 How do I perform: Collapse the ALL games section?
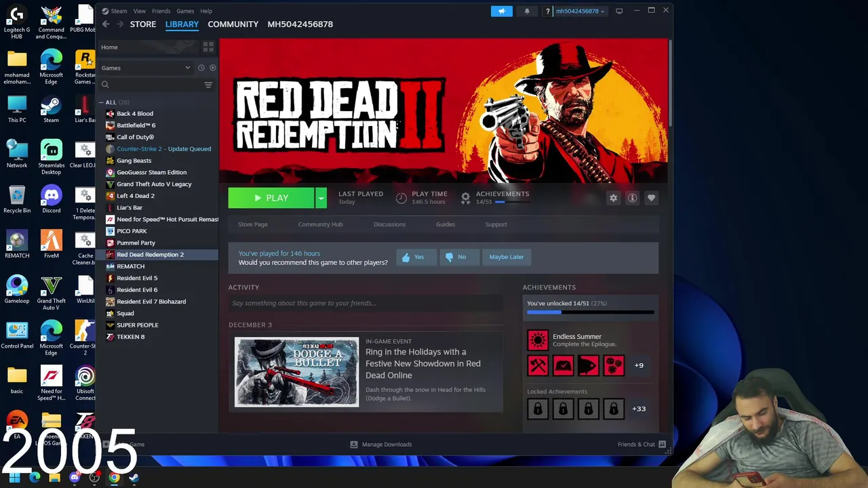pos(102,102)
